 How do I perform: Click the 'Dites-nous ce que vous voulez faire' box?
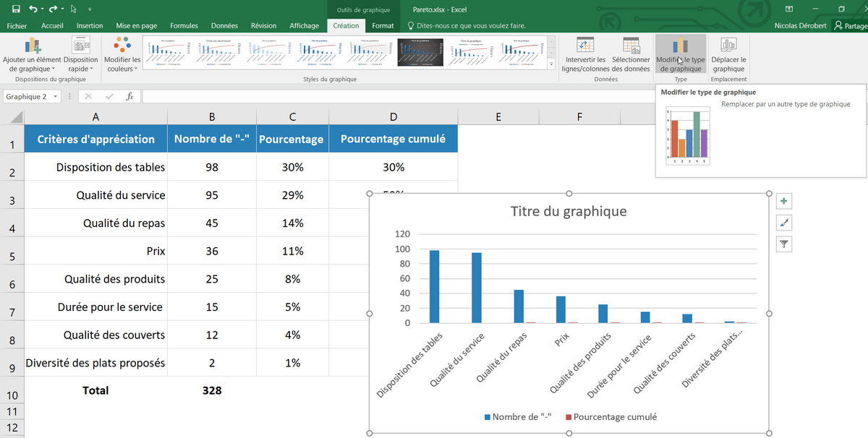pos(467,25)
